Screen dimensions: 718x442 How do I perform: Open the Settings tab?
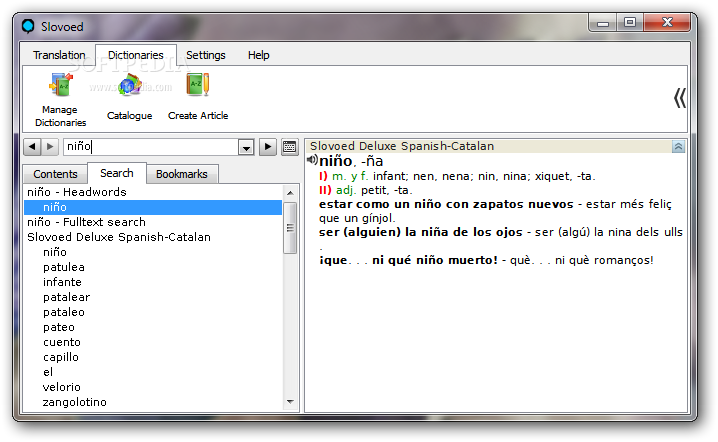(206, 55)
